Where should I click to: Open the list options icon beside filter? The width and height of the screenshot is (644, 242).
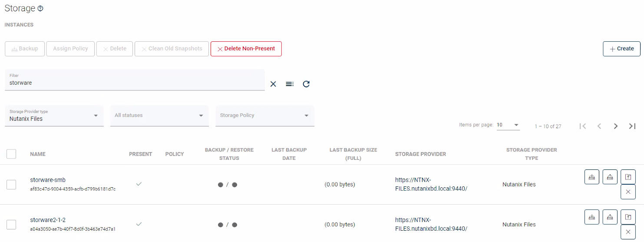click(290, 84)
